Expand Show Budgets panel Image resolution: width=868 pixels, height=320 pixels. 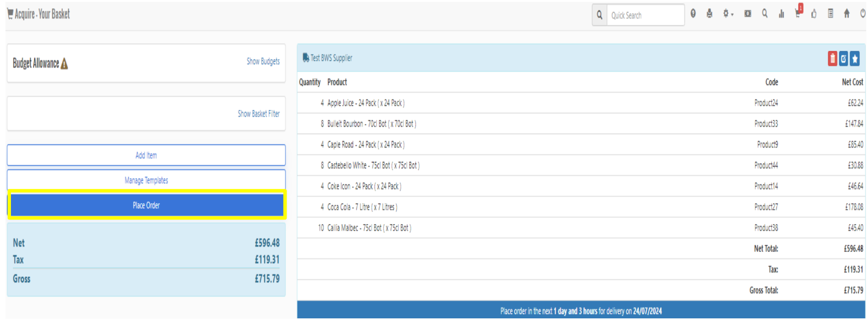click(263, 62)
